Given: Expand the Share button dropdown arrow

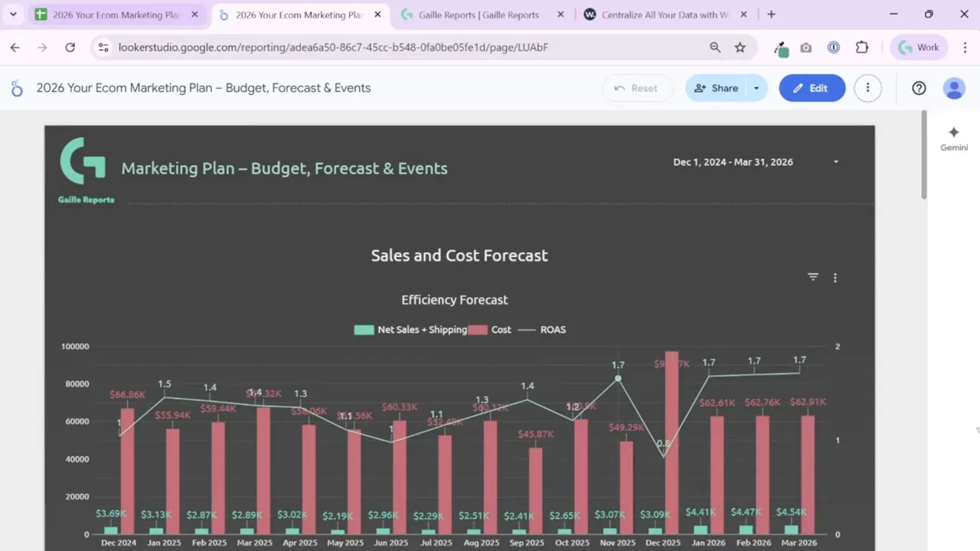Looking at the screenshot, I should pyautogui.click(x=756, y=88).
